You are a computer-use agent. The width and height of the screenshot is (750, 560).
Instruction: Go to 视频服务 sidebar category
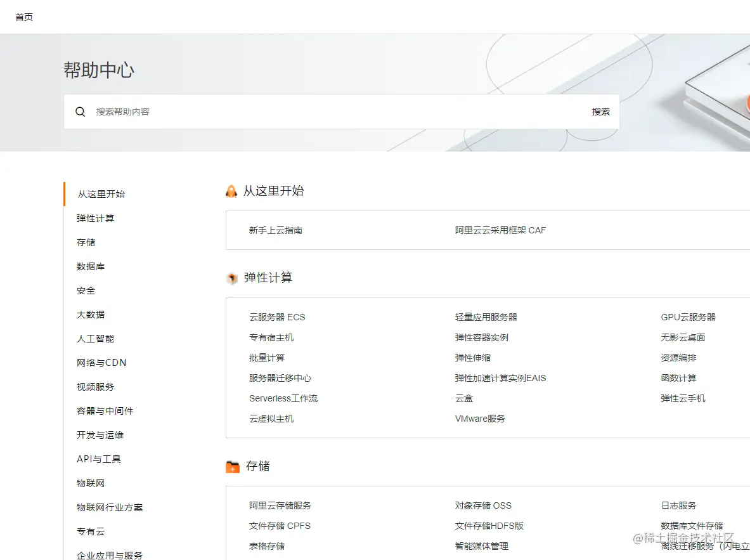95,387
